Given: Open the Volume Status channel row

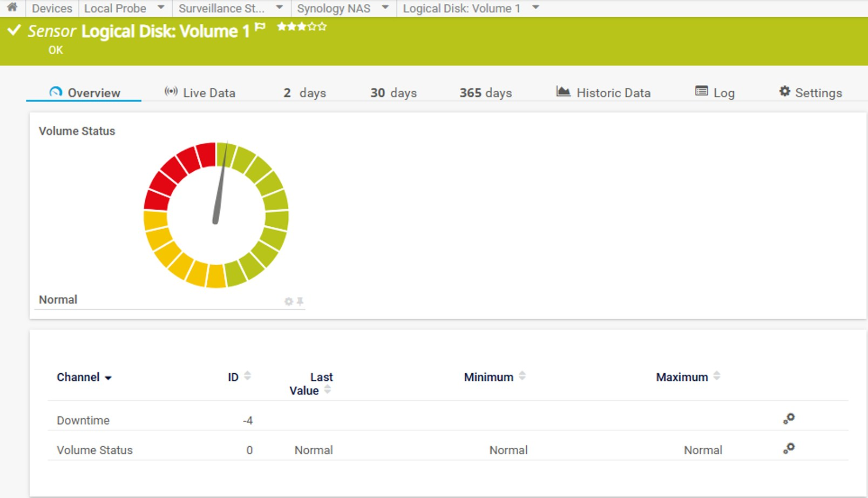Looking at the screenshot, I should (94, 450).
